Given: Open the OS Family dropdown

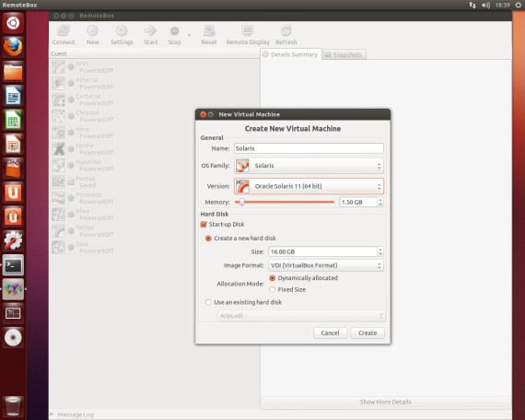Looking at the screenshot, I should coord(309,166).
